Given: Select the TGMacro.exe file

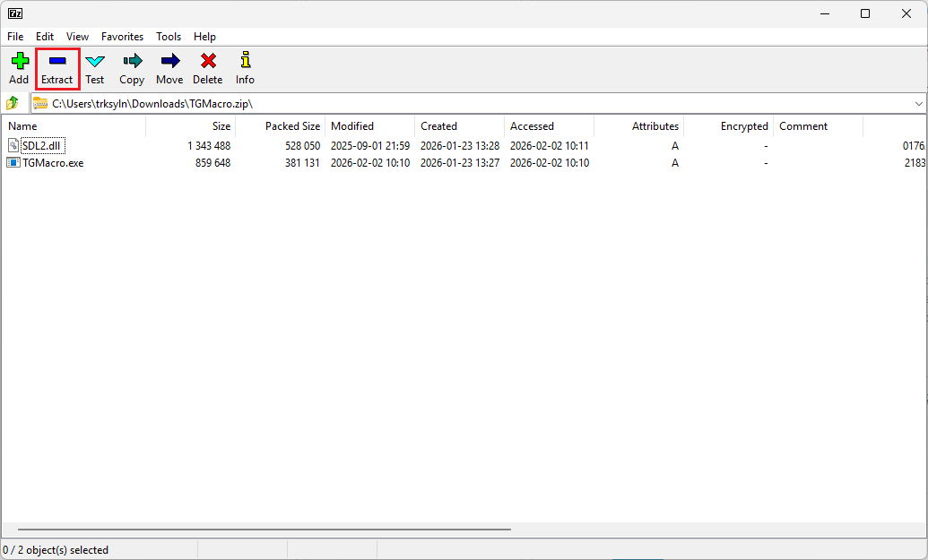Looking at the screenshot, I should pyautogui.click(x=53, y=163).
